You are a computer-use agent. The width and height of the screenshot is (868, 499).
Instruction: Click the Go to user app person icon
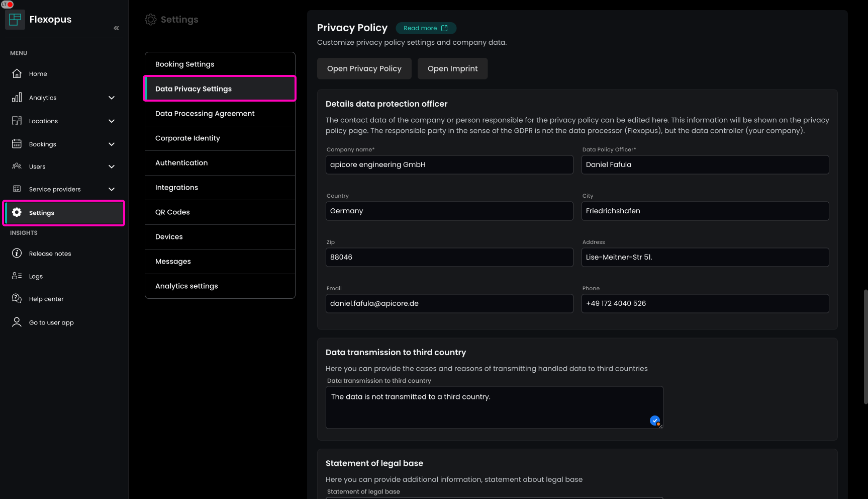pyautogui.click(x=17, y=322)
